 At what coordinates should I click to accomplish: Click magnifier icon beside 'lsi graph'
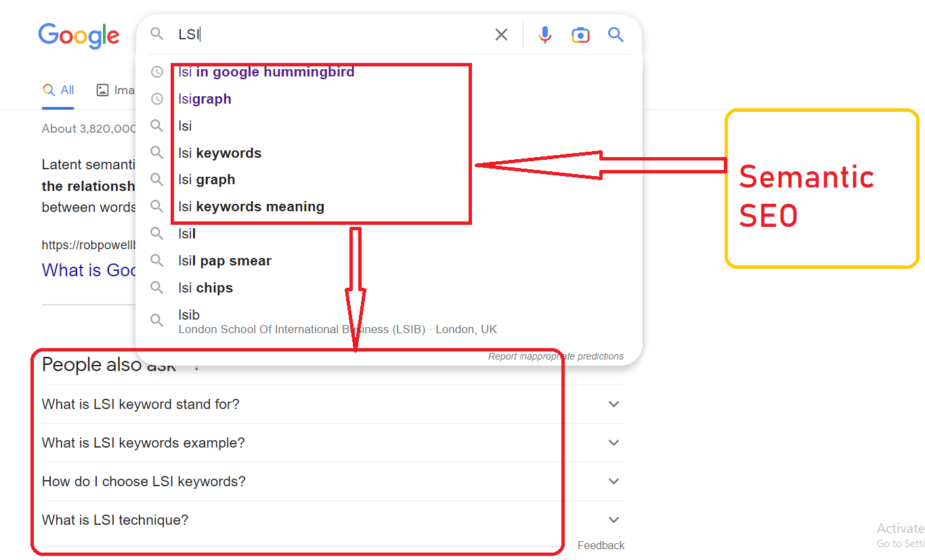[157, 179]
